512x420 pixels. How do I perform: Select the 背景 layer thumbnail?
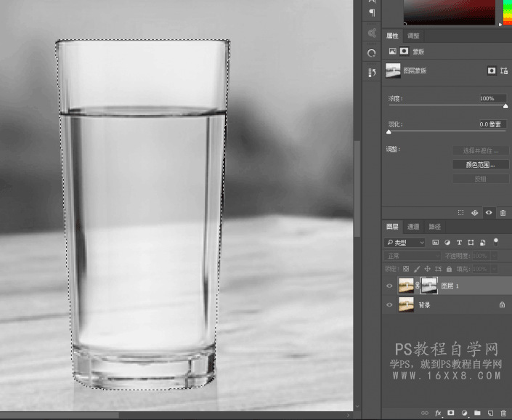[x=406, y=304]
